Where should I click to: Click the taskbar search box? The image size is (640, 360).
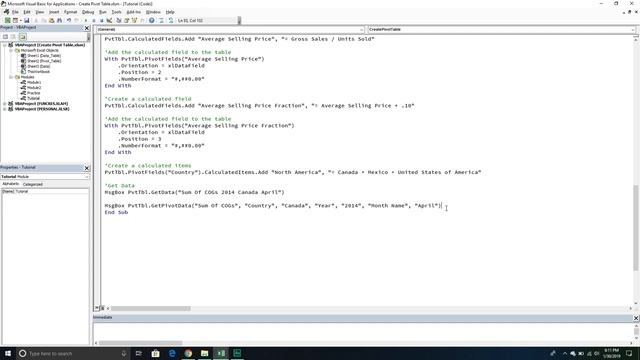point(73,353)
